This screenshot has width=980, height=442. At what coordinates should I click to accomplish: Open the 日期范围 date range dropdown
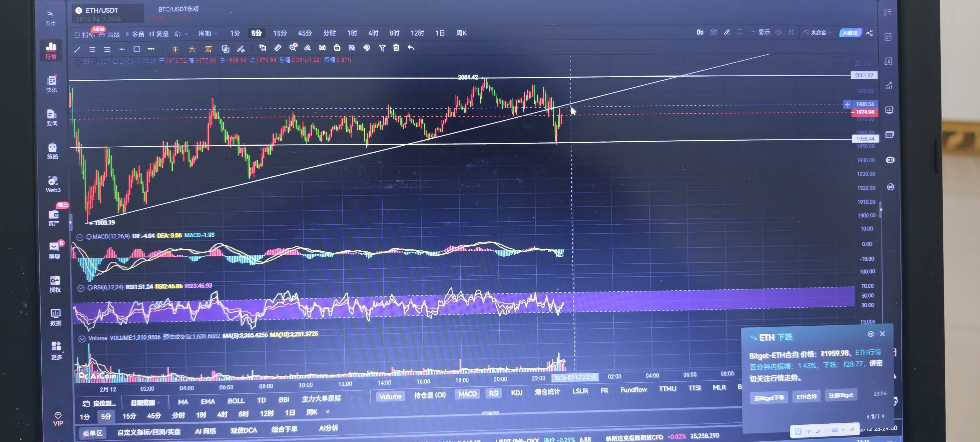click(x=145, y=403)
